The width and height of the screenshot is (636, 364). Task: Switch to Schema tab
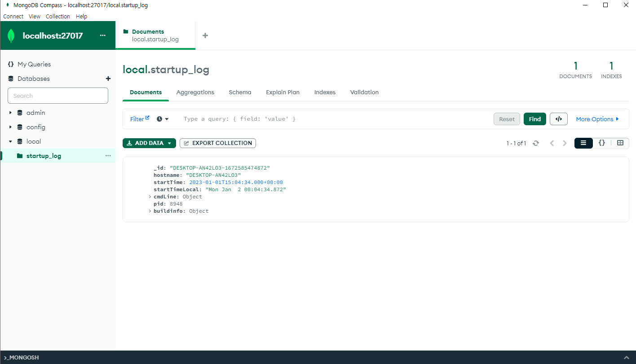(x=240, y=92)
